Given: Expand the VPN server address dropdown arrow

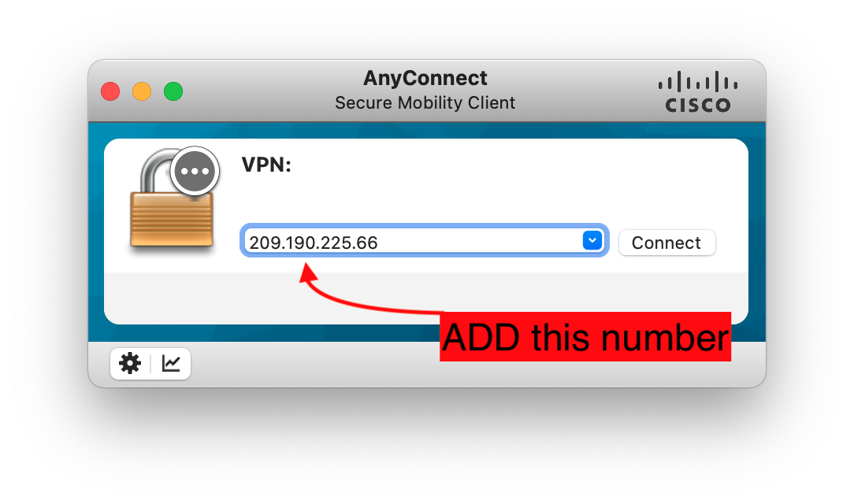Looking at the screenshot, I should pos(592,240).
